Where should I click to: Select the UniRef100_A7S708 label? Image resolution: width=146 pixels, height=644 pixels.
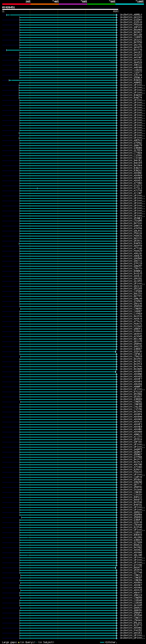131,191
